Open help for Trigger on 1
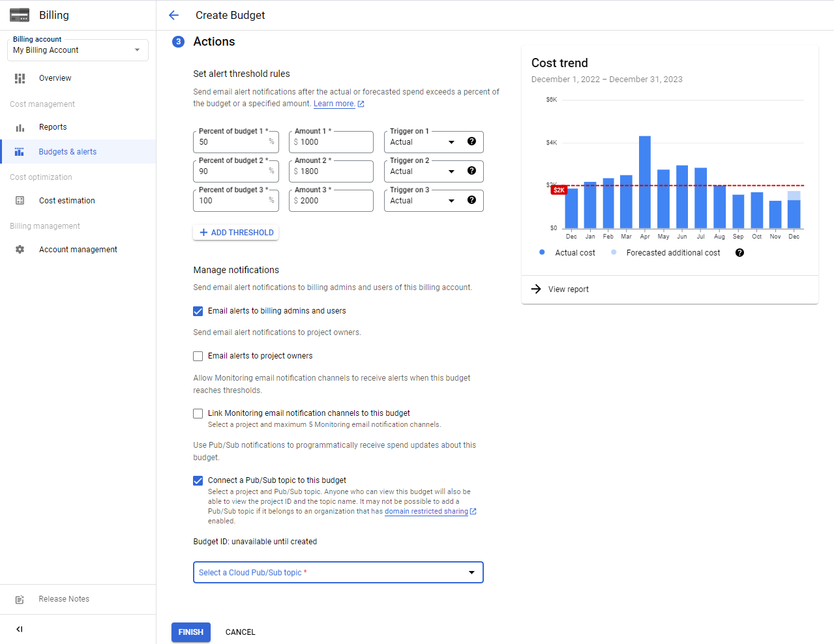The width and height of the screenshot is (834, 644). pos(471,141)
